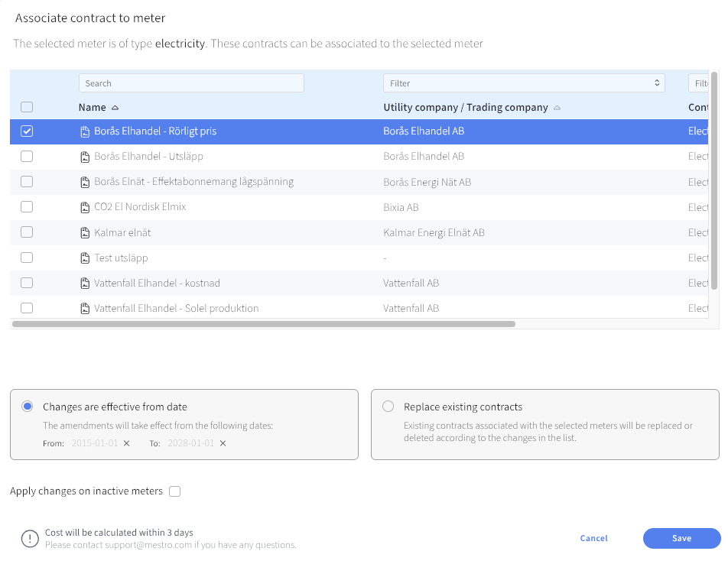Click contract icon beside Kalmar elnät
Screen dimensions: 728x564
[x=85, y=233]
